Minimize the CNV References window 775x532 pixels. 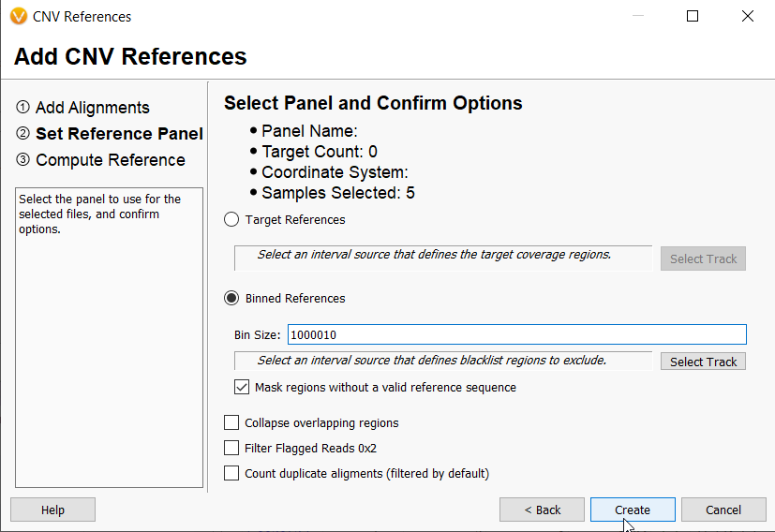pyautogui.click(x=638, y=16)
